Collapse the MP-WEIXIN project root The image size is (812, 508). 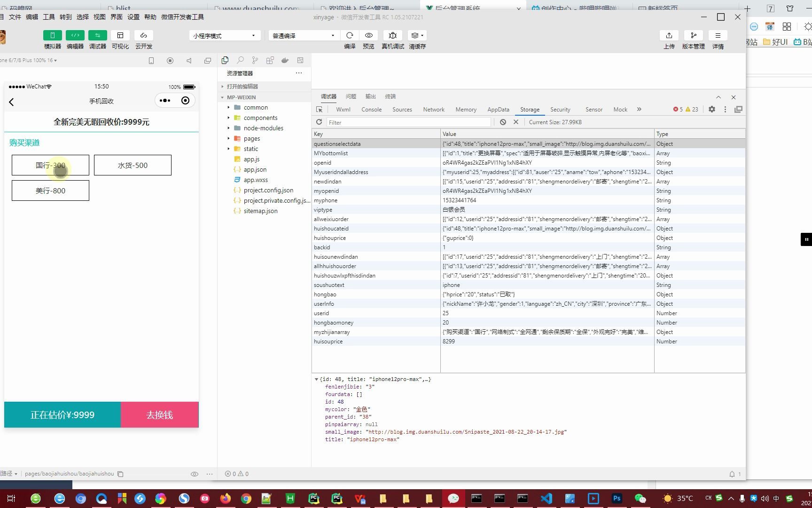[241, 97]
